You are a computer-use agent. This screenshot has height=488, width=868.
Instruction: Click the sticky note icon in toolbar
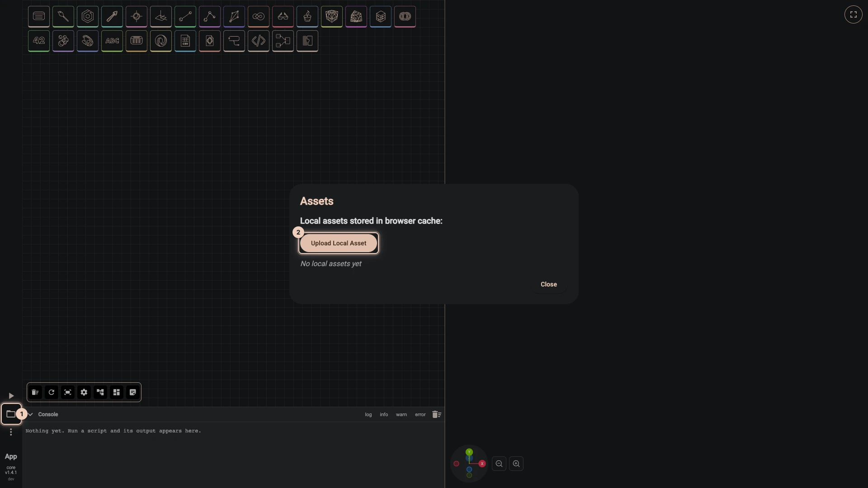point(133,392)
